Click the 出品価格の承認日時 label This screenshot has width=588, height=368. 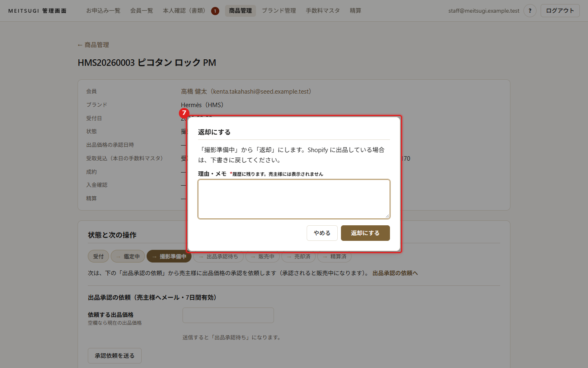point(110,145)
